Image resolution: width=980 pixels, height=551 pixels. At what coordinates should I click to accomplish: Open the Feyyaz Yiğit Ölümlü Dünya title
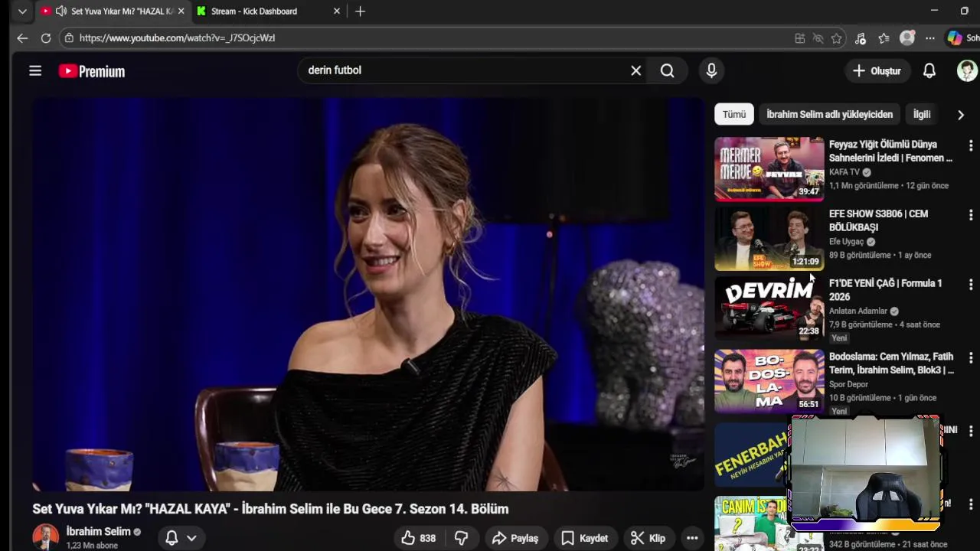(x=891, y=151)
